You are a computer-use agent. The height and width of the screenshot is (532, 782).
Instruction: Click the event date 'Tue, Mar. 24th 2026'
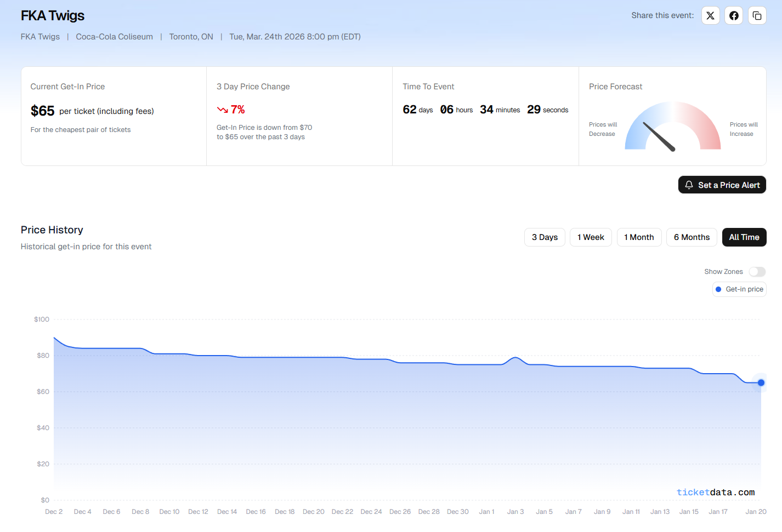[x=267, y=37]
